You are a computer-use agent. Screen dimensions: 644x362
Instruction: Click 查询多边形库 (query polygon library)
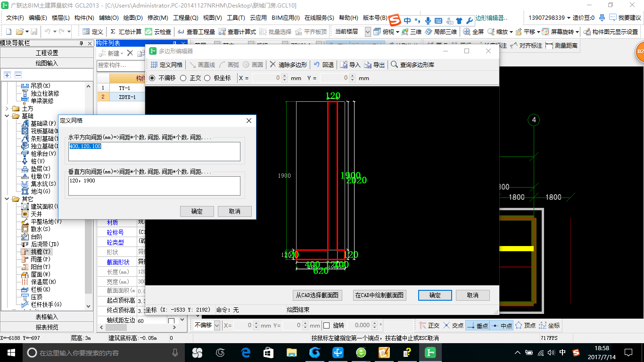pos(413,65)
